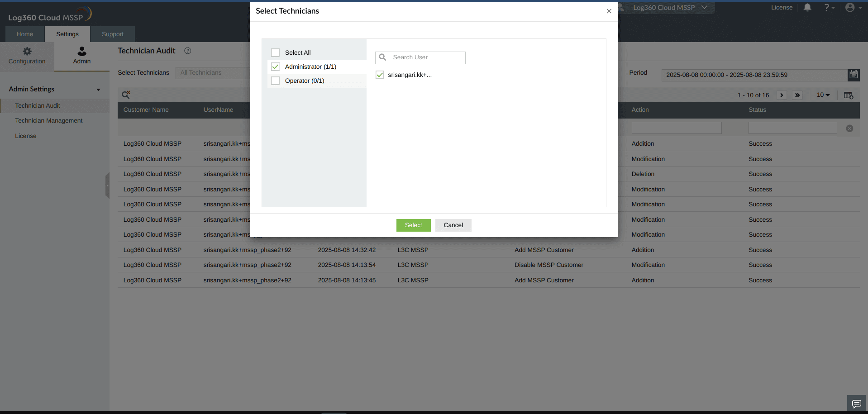The height and width of the screenshot is (414, 868).
Task: Expand the Log360 Cloud MSSP customer dropdown
Action: [x=669, y=8]
